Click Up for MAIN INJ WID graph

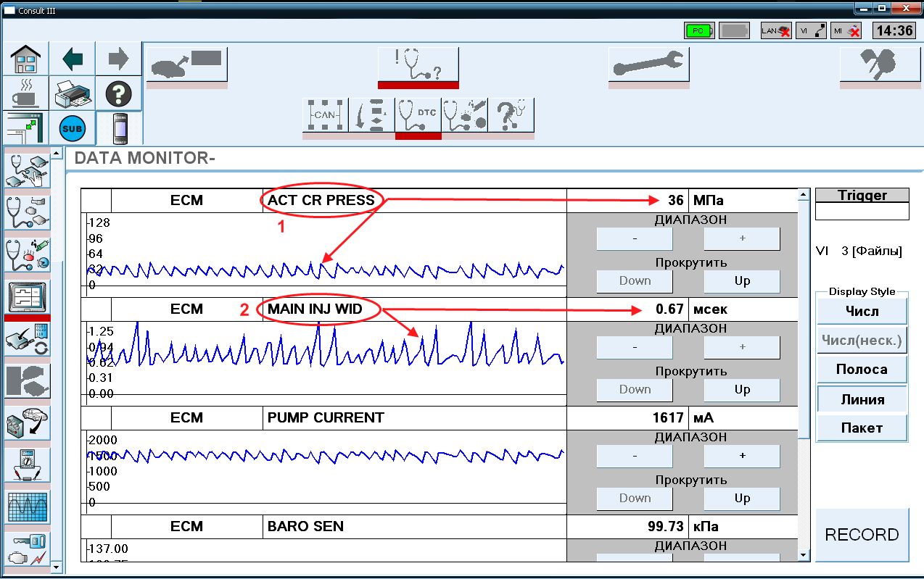[742, 389]
